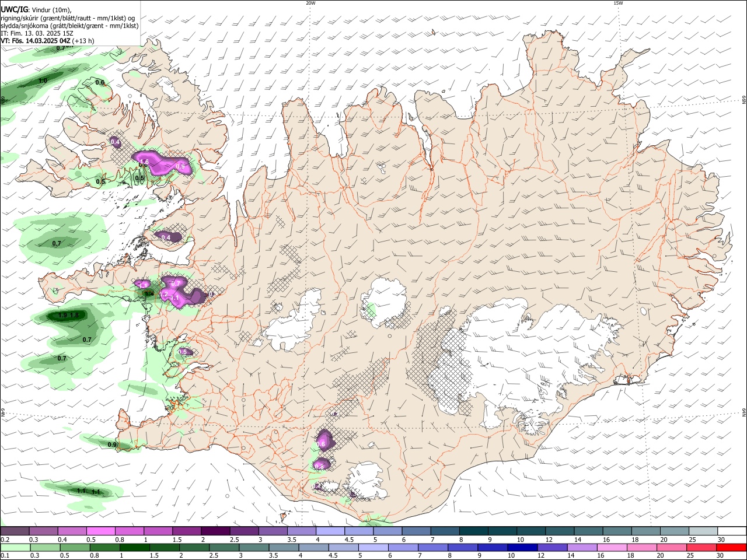This screenshot has width=747, height=560.
Task: Click the 'VT: Fös. 14.03.2025 04Z (+13 h)' line
Action: coord(47,41)
